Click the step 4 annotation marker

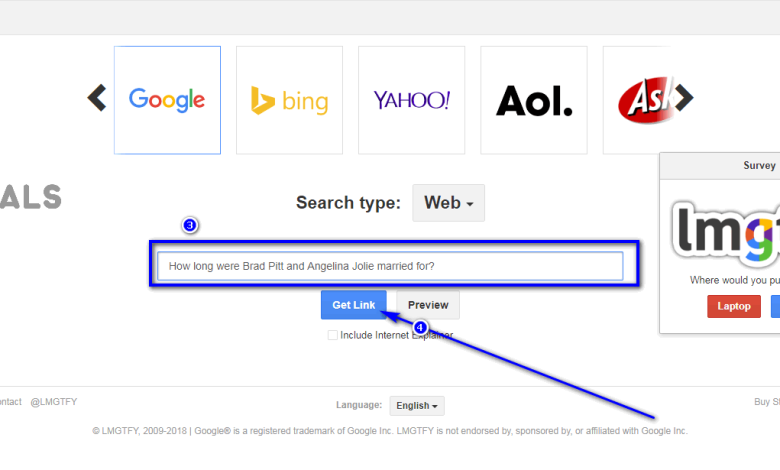pyautogui.click(x=420, y=327)
